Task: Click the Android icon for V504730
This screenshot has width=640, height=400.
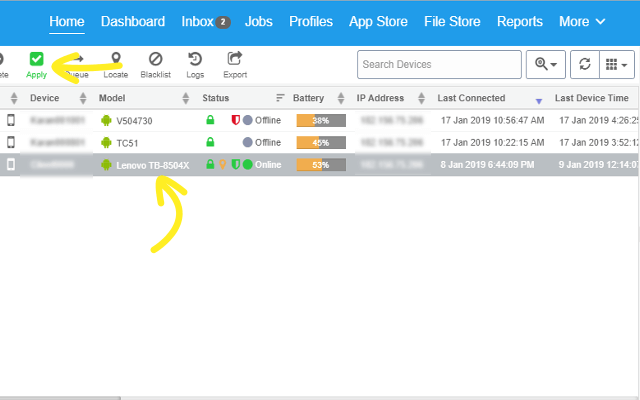Action: point(106,120)
